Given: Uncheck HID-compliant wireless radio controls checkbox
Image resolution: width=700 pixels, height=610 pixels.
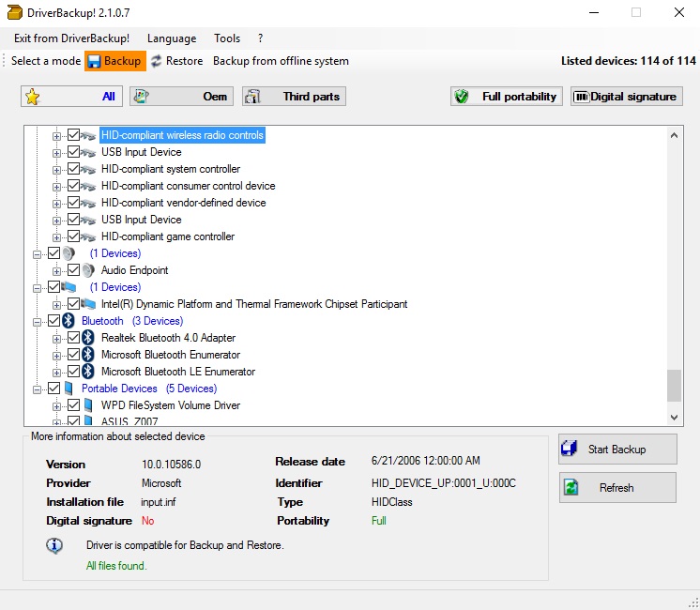Looking at the screenshot, I should (x=74, y=134).
